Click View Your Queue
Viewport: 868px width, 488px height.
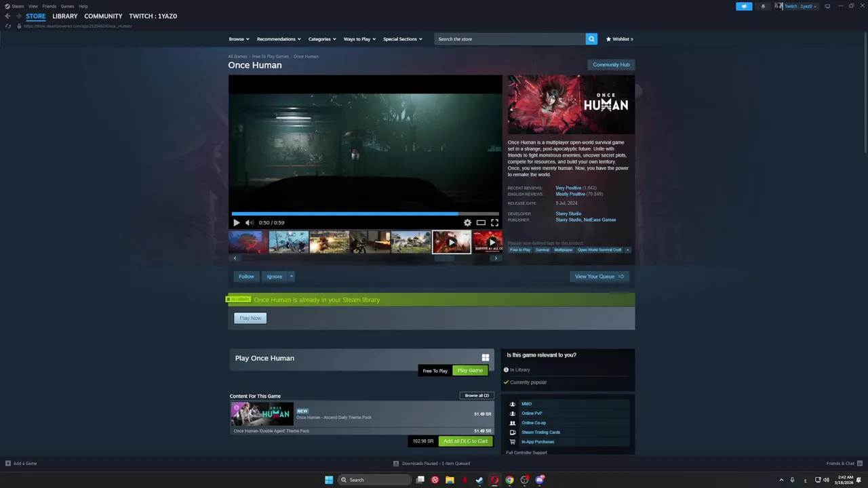(x=599, y=277)
